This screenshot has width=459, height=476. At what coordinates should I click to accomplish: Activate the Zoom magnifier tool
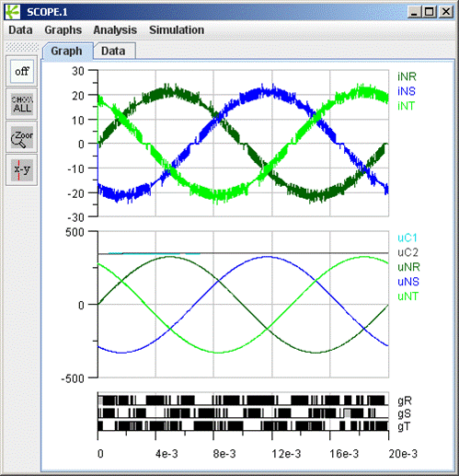pos(22,137)
